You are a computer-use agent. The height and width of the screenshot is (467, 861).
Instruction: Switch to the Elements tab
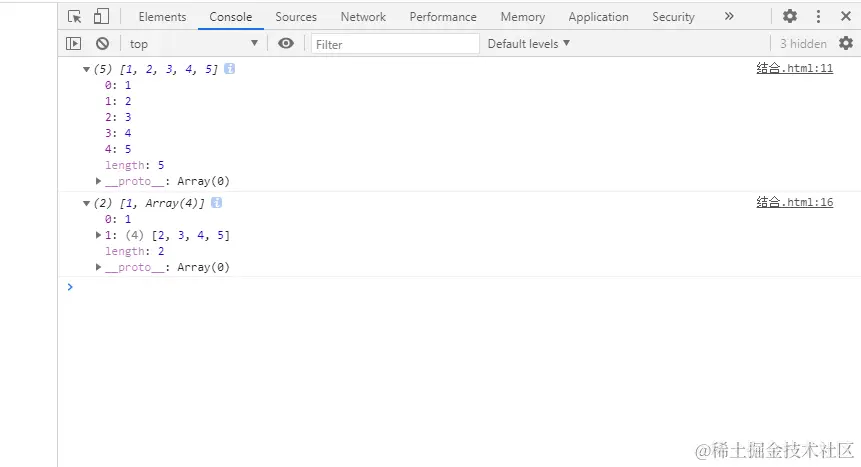[162, 17]
